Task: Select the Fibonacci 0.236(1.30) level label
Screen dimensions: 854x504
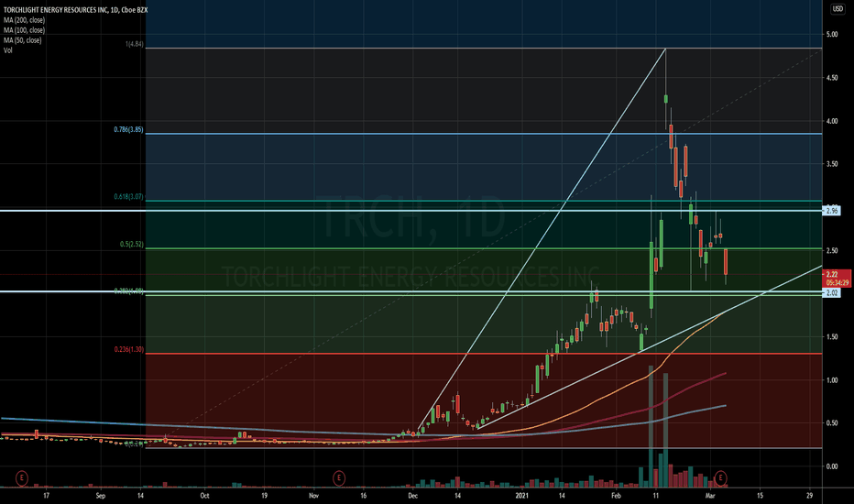Action: 128,350
